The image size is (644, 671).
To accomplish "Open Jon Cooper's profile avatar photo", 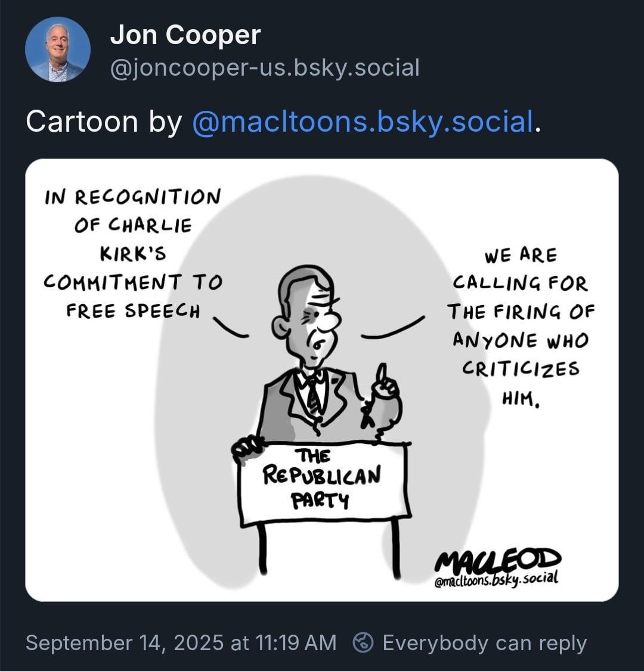I will click(58, 49).
